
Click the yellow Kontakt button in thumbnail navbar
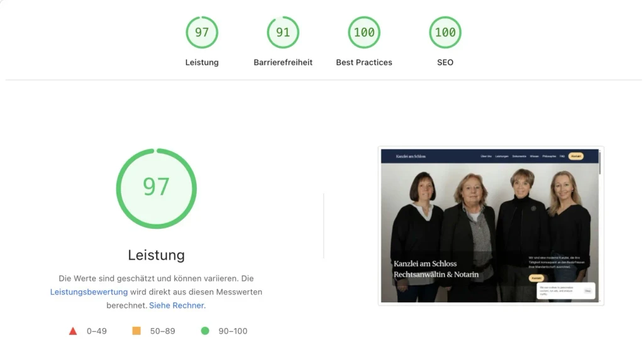[576, 157]
